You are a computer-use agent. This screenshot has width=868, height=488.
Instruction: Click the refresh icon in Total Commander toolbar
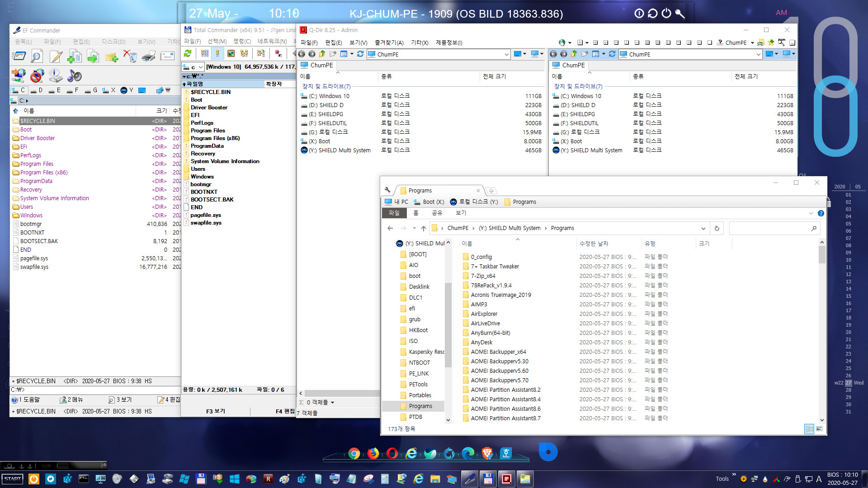(188, 54)
